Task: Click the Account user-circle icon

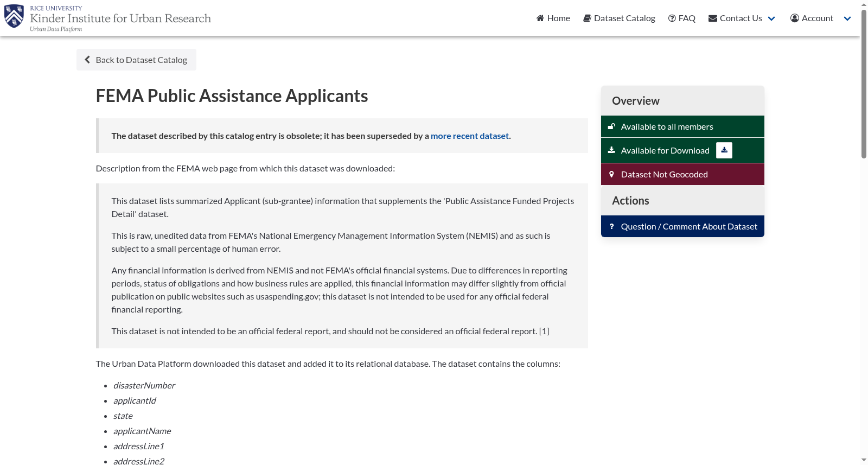Action: [795, 18]
